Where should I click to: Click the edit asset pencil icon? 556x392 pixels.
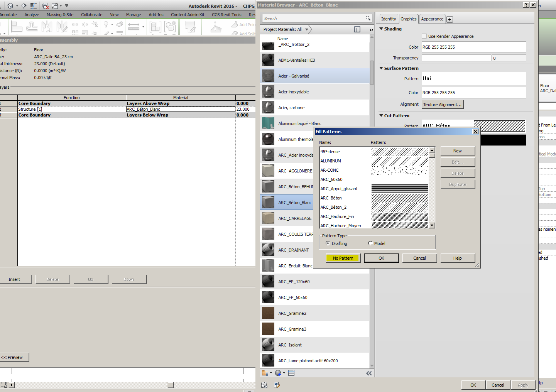277,385
